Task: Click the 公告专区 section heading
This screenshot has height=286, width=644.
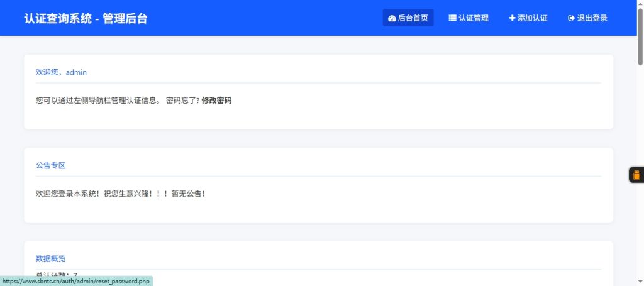Action: coord(50,166)
